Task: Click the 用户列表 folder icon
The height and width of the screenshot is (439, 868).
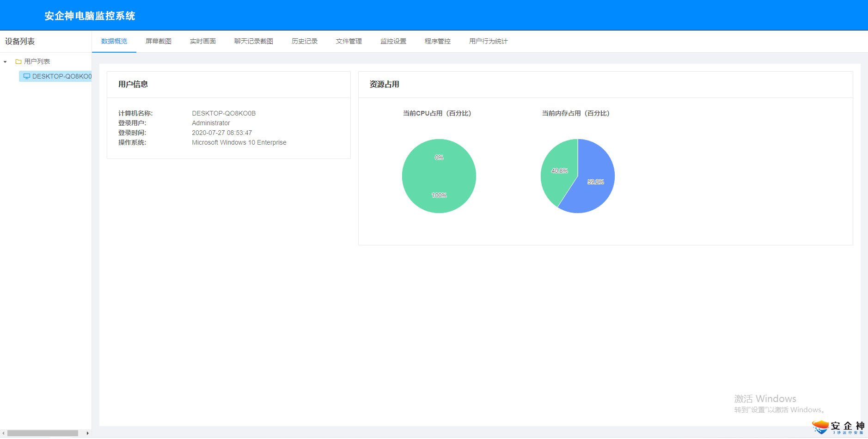Action: pyautogui.click(x=18, y=61)
